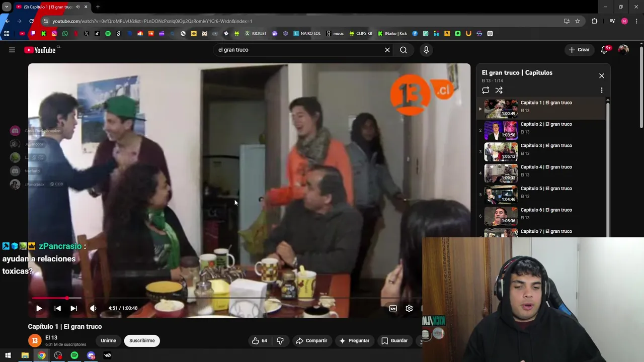Mute the video volume
This screenshot has height=362, width=644.
93,308
